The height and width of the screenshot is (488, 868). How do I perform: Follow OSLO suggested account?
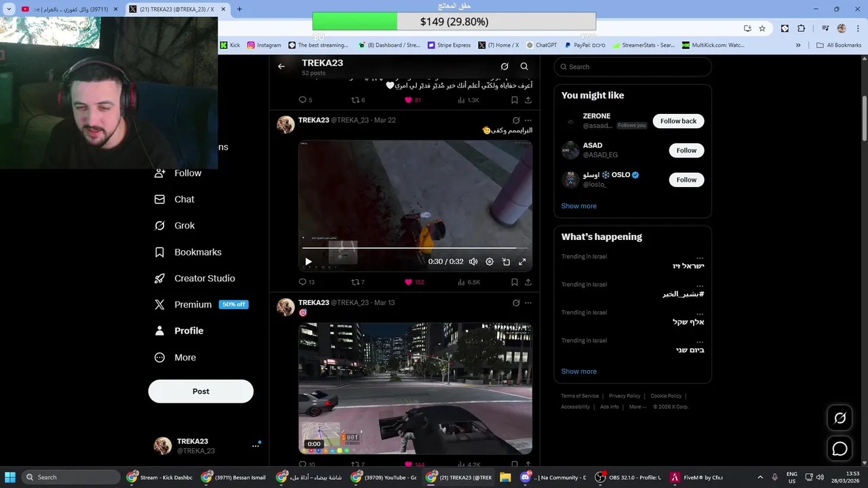tap(686, 180)
